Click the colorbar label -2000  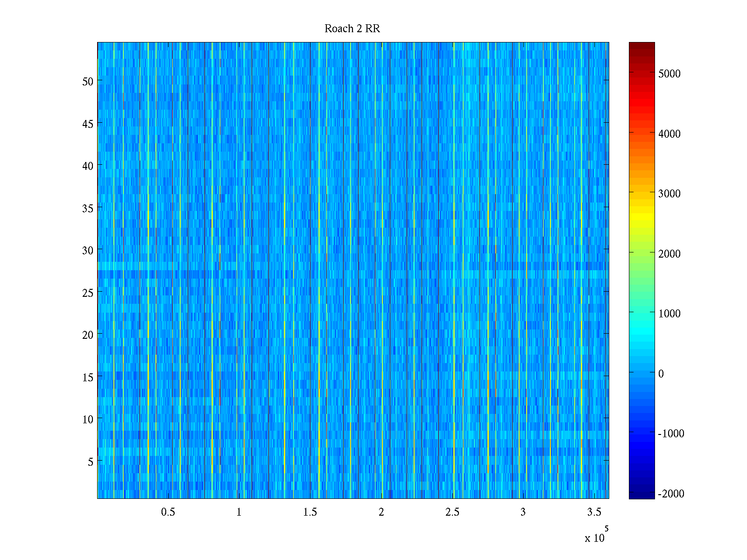point(671,494)
